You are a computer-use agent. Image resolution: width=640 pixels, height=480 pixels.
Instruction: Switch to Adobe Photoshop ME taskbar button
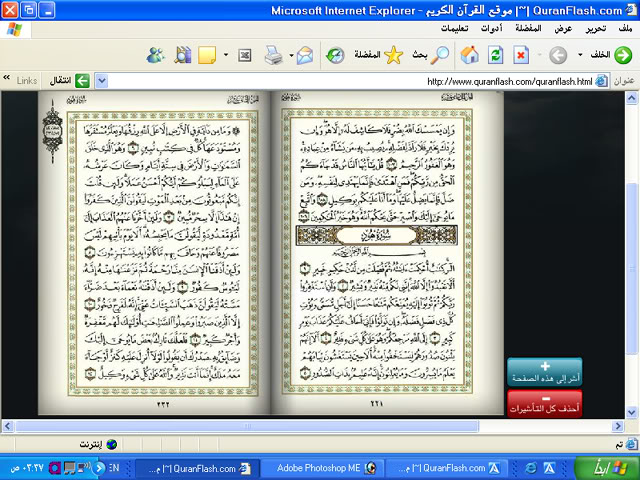click(322, 468)
